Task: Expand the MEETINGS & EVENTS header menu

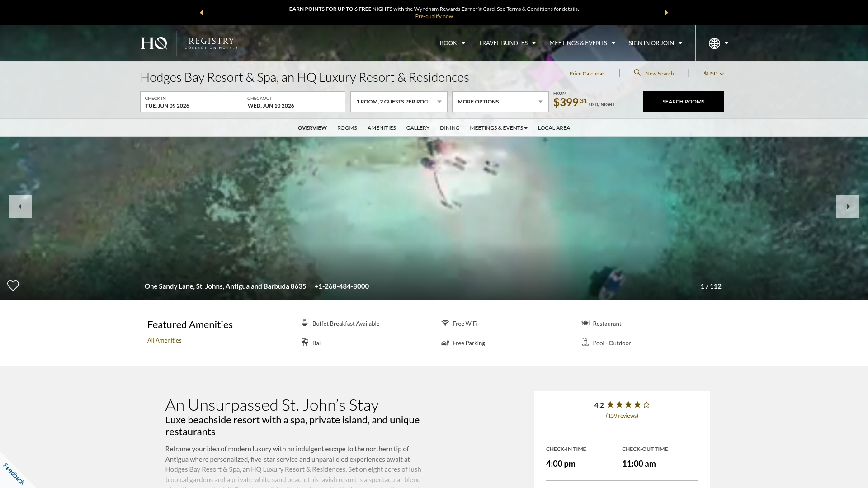Action: tap(582, 43)
